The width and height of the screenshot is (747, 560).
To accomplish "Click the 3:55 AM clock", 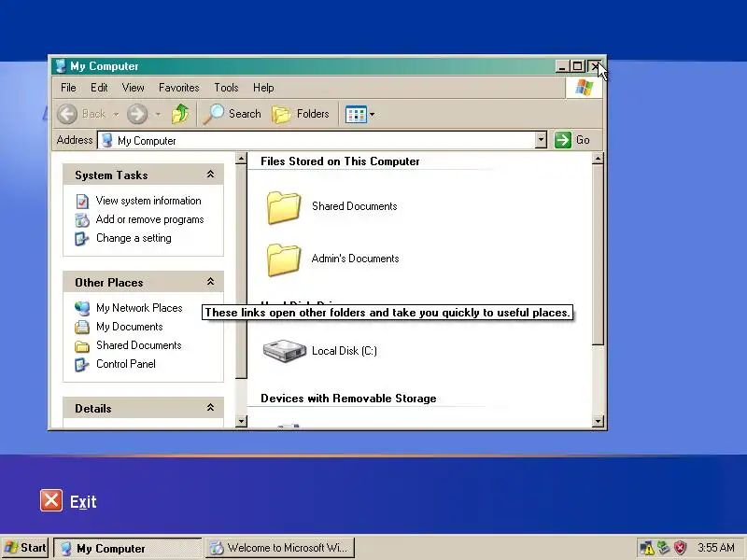I will point(716,548).
